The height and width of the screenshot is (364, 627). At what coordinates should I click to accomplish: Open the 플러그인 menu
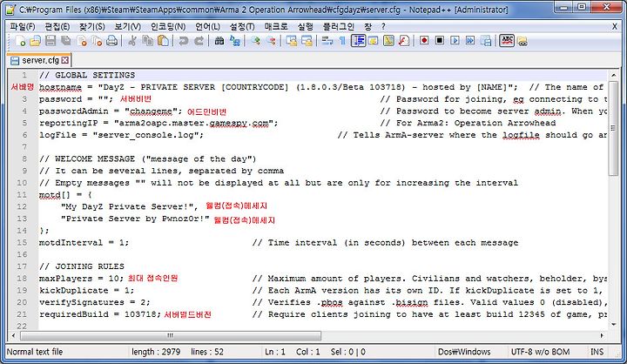[338, 27]
